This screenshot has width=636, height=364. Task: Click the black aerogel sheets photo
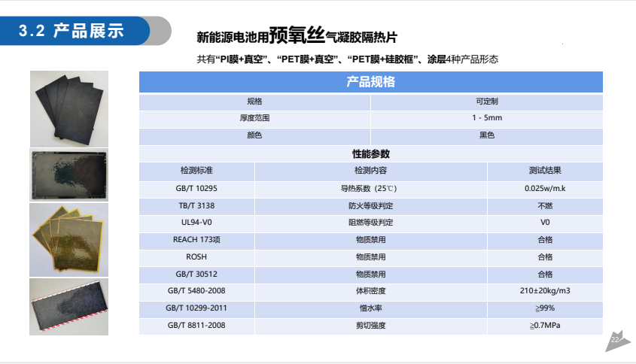(68, 108)
